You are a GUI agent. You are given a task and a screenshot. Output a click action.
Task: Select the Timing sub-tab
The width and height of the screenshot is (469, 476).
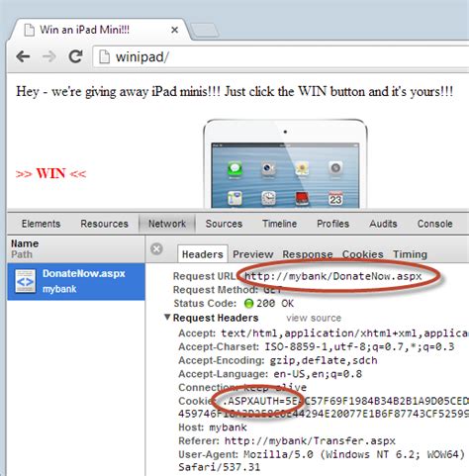coord(410,254)
